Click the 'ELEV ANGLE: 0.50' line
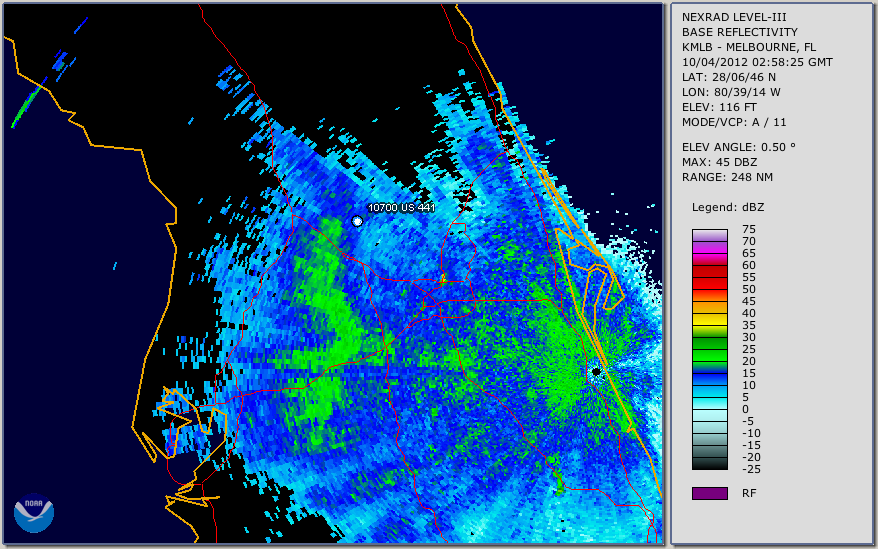 click(739, 147)
